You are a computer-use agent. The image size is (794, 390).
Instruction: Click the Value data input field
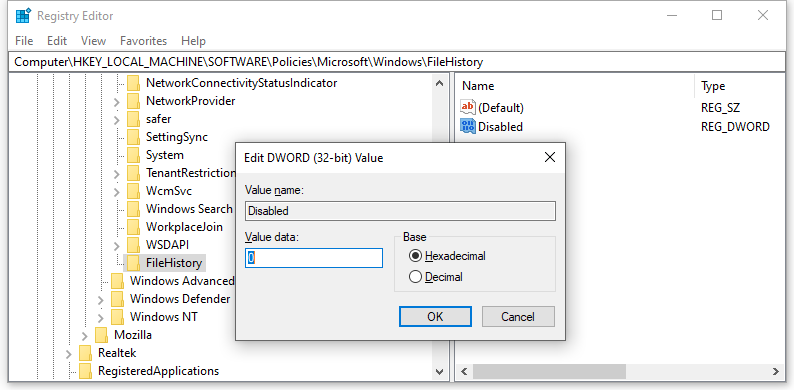pyautogui.click(x=314, y=258)
